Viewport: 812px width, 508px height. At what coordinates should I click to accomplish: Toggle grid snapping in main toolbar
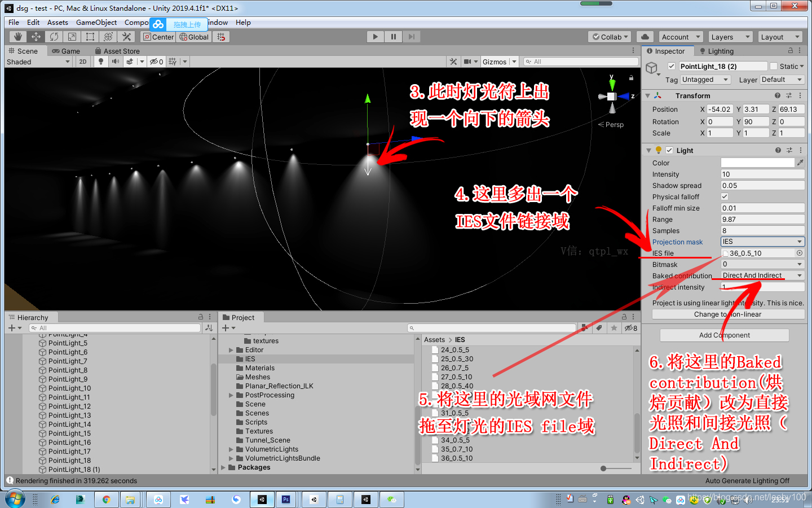tap(221, 37)
